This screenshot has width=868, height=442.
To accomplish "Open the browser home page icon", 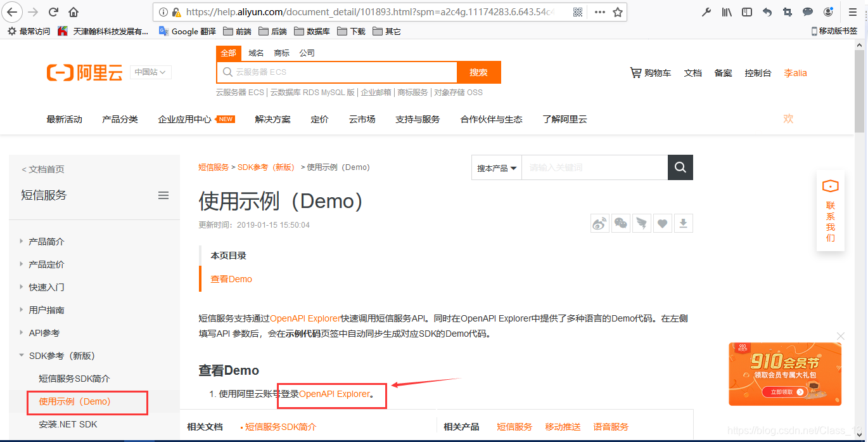I will 73,12.
